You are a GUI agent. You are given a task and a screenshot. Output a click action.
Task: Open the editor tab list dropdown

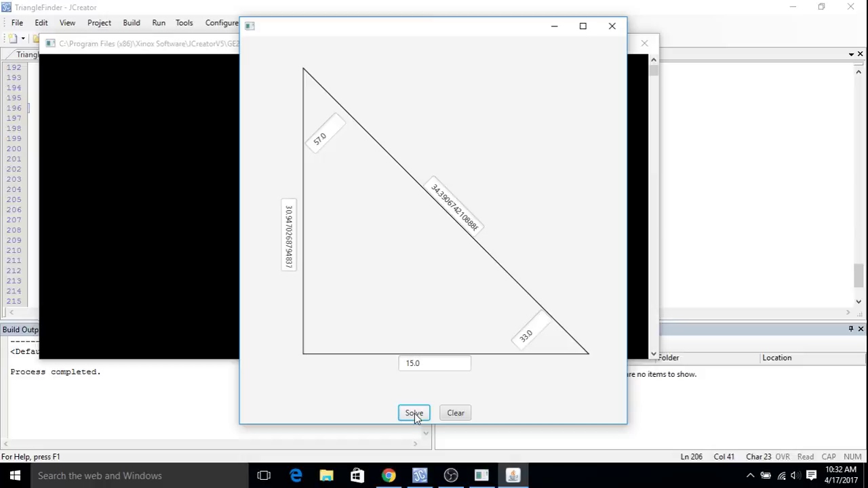coord(851,54)
